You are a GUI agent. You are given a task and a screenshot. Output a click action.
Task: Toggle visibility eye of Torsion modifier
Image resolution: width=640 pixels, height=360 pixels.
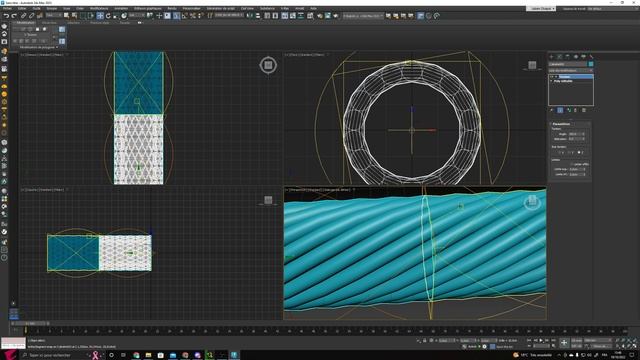pyautogui.click(x=551, y=76)
